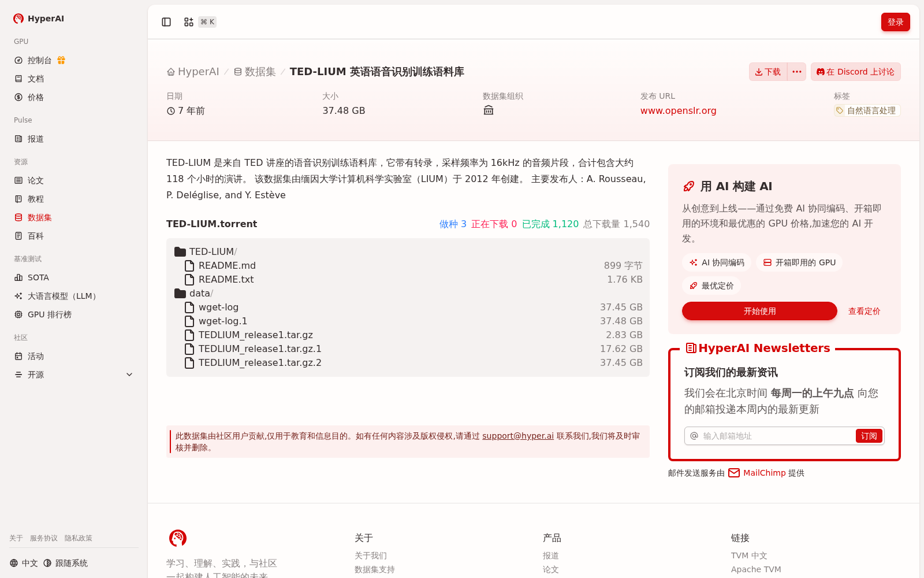Viewport: 924px width, 578px height.
Task: Click the HyperAI logo in sidebar
Action: pyautogui.click(x=39, y=18)
